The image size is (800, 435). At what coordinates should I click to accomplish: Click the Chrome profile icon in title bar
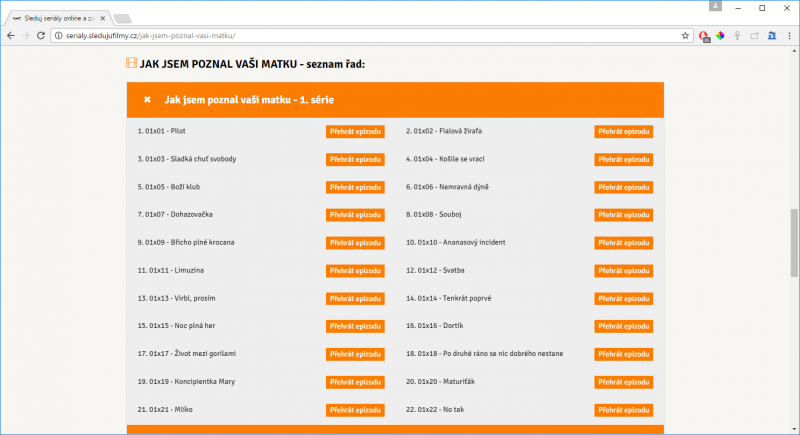click(715, 7)
